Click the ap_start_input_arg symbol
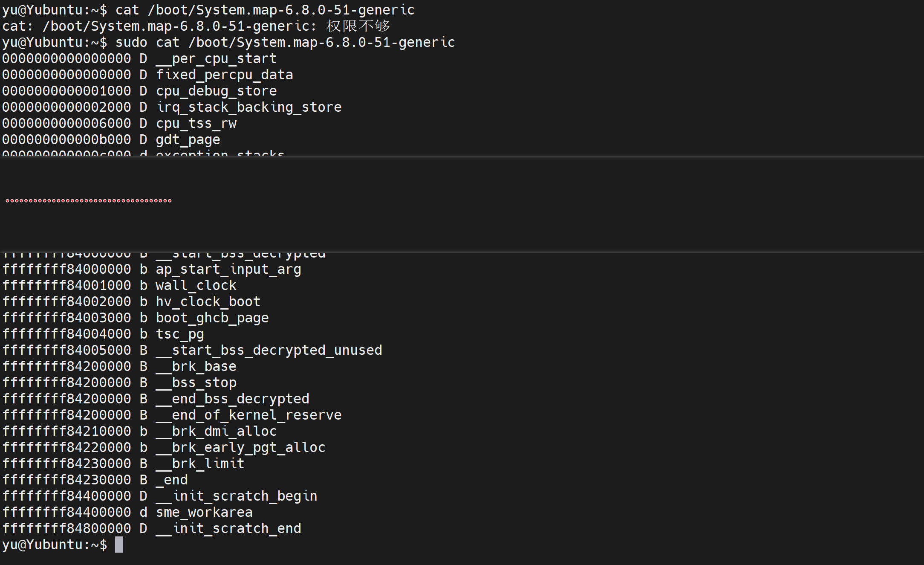The height and width of the screenshot is (565, 924). click(x=228, y=269)
